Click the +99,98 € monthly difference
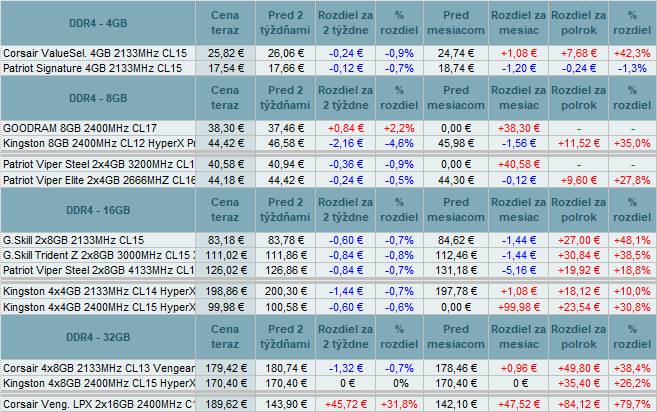 pyautogui.click(x=519, y=307)
